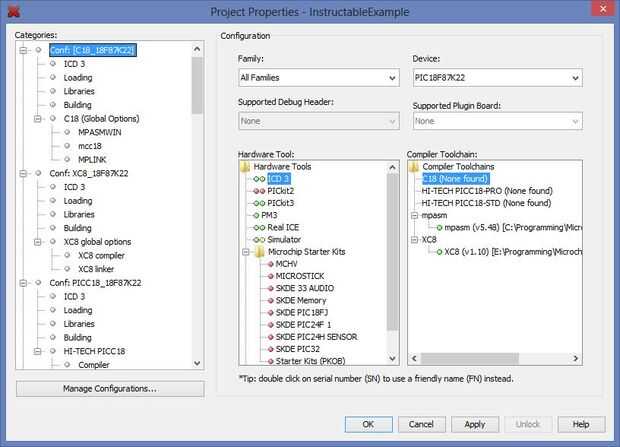Image resolution: width=620 pixels, height=447 pixels.
Task: Collapse the Microchip Starter Kits folder
Action: pos(246,252)
